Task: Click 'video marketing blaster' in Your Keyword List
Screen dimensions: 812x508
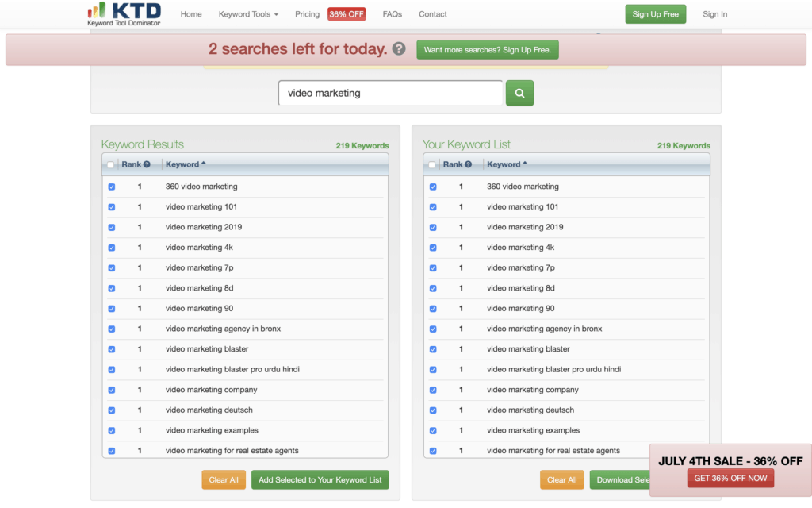Action: click(528, 349)
